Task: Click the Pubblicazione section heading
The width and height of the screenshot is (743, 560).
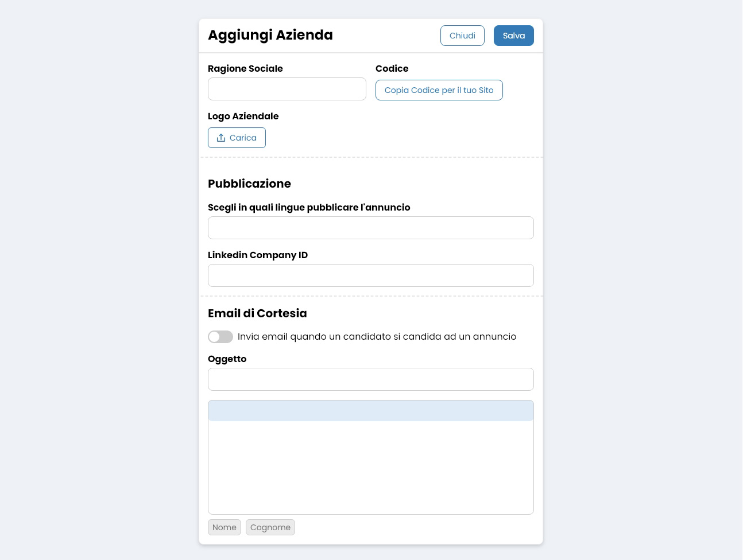Action: 249,184
